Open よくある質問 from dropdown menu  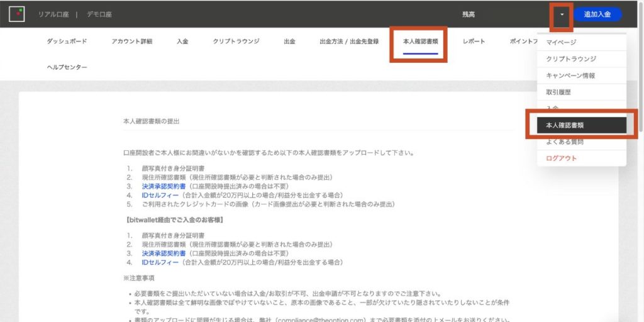tap(565, 142)
